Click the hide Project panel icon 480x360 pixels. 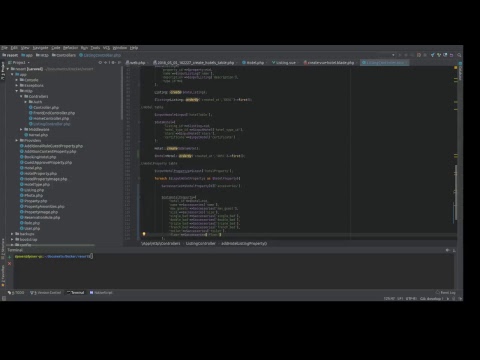point(120,63)
